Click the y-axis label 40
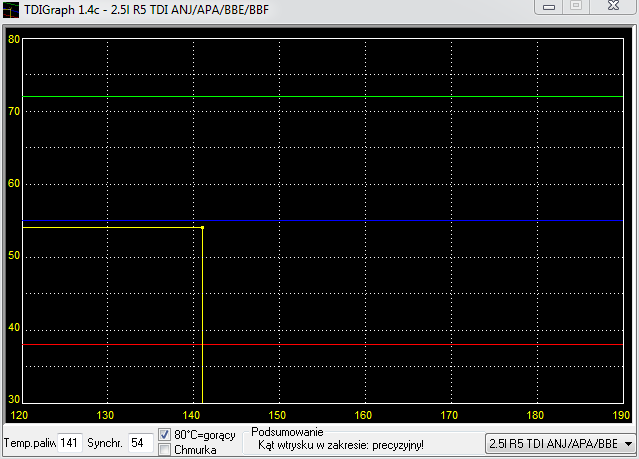The width and height of the screenshot is (639, 459). (x=14, y=327)
